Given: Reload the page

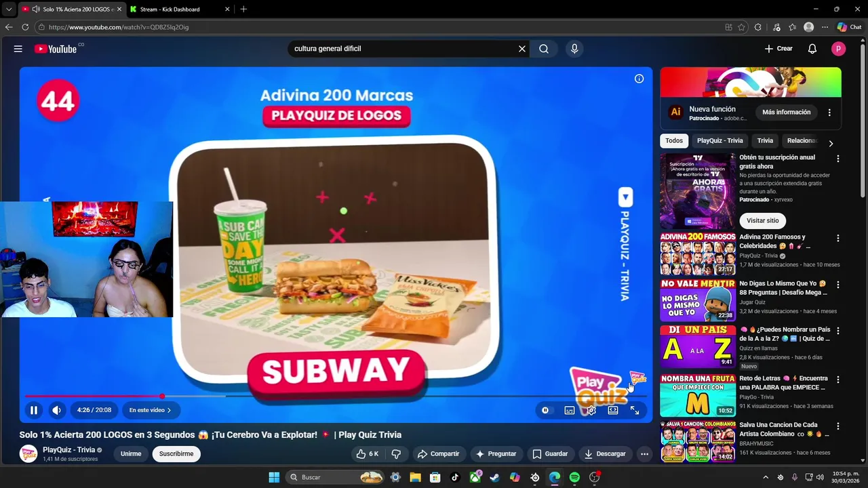Looking at the screenshot, I should click(25, 27).
